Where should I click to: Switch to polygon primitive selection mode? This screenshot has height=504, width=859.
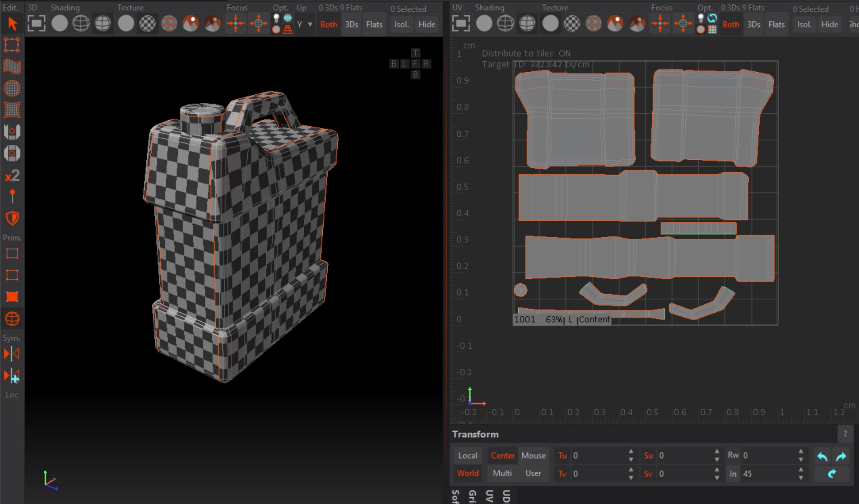[x=12, y=297]
